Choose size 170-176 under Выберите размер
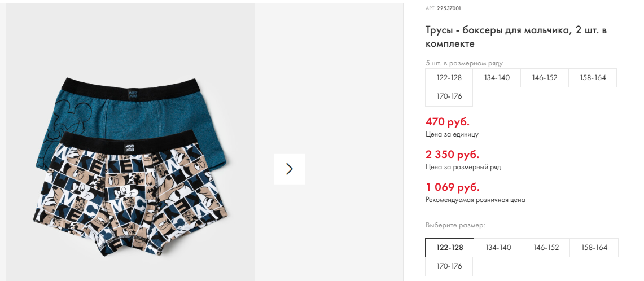 449,266
